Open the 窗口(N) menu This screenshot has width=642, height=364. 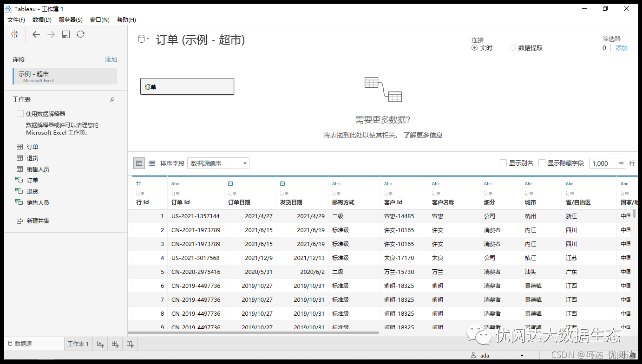[99, 19]
